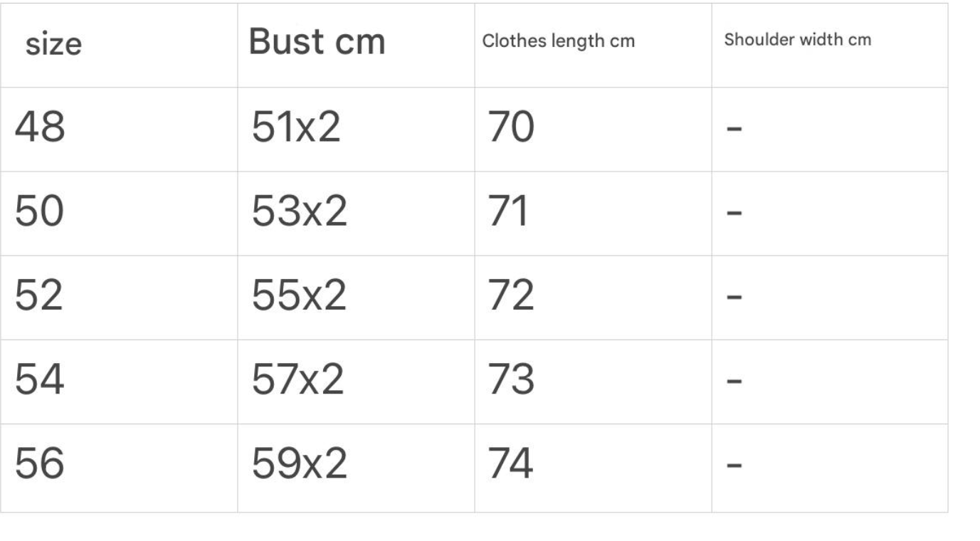
Task: Select the 59x2 bust value
Action: click(x=299, y=465)
